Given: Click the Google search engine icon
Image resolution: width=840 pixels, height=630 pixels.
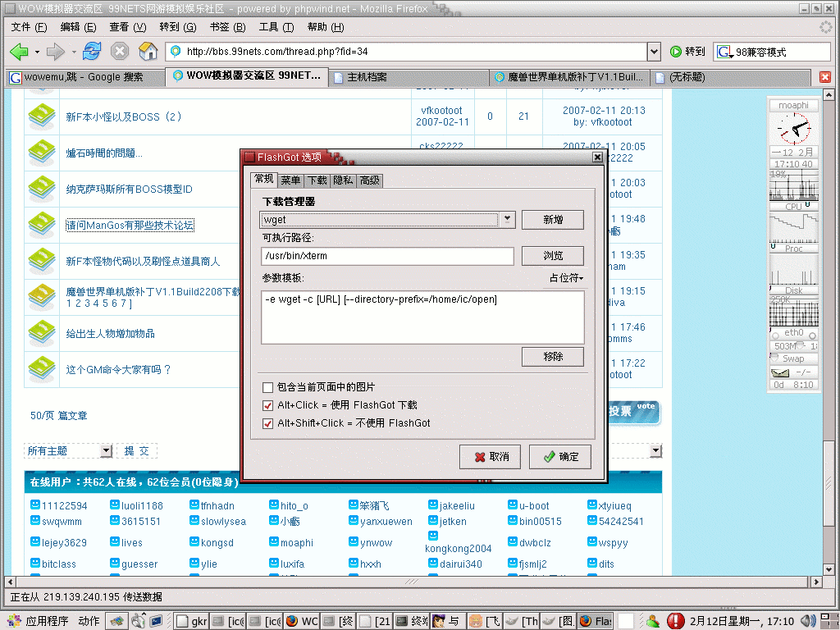Looking at the screenshot, I should point(724,52).
